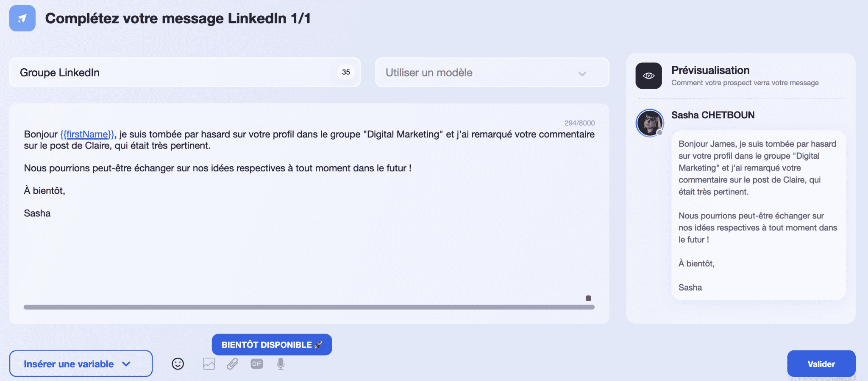This screenshot has width=868, height=381.
Task: Click the resize handle in message editor
Action: tap(588, 298)
